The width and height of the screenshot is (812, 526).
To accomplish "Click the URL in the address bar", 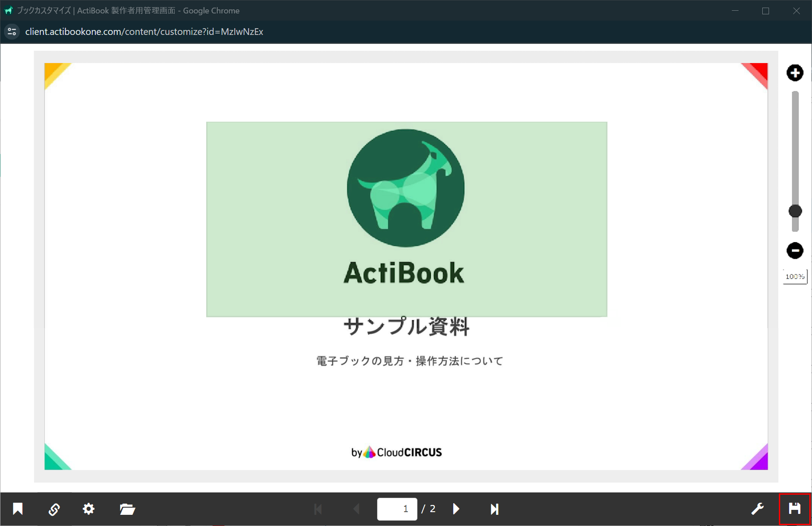I will 144,32.
